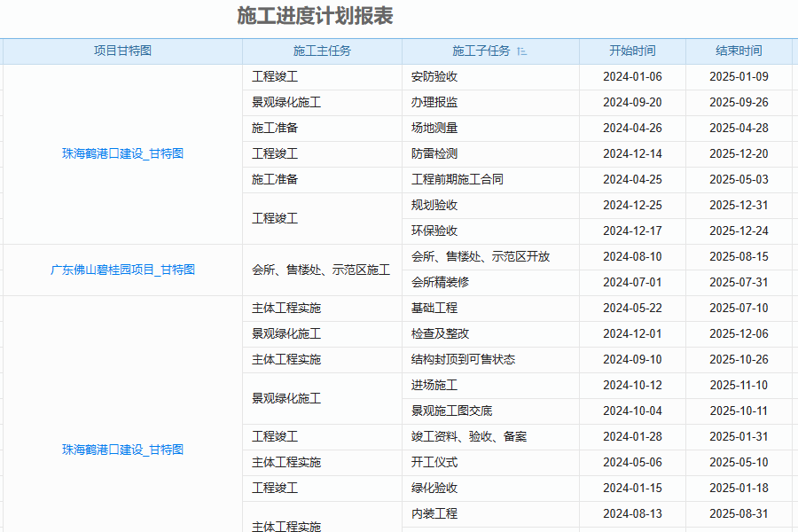Click end date 2025-10-11
798x532 pixels.
click(739, 411)
